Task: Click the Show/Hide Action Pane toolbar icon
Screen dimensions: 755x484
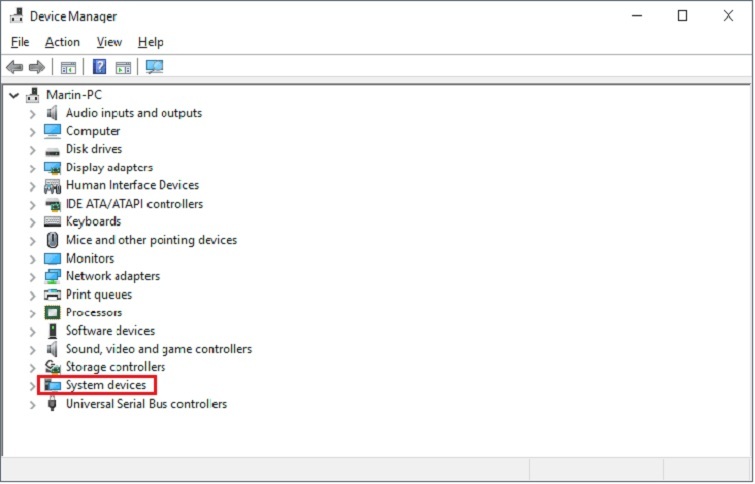Action: coord(123,67)
